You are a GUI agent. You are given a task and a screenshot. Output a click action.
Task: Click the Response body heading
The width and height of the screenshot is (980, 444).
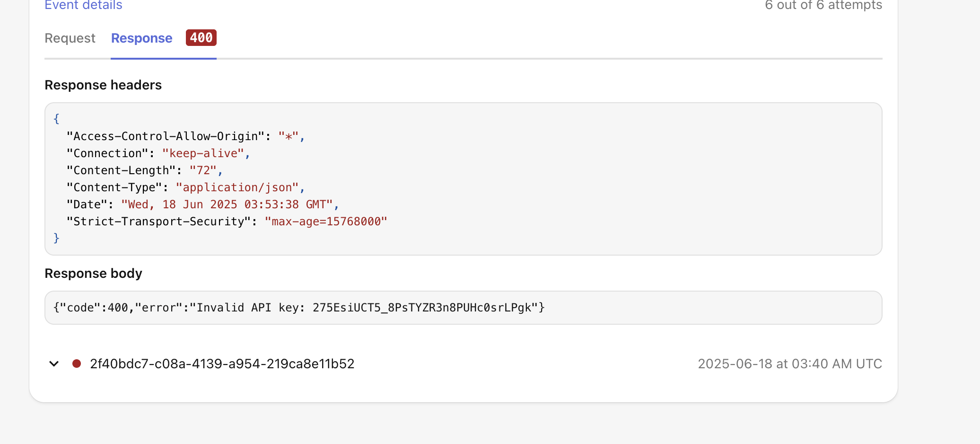(x=93, y=274)
